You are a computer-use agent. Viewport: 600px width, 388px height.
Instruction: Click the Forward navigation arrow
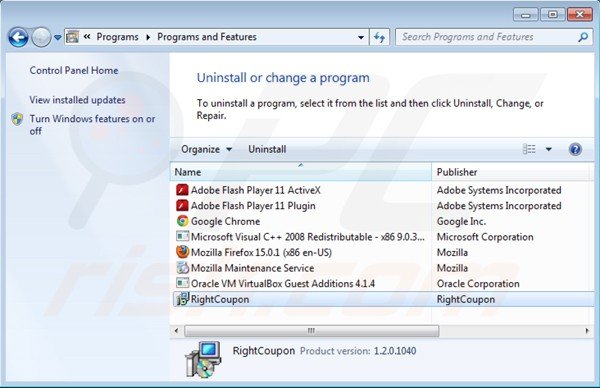(x=41, y=37)
